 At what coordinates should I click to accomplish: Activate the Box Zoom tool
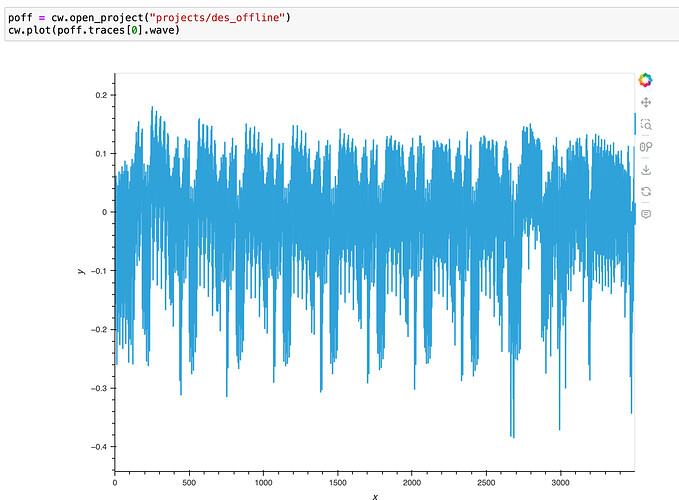(646, 125)
